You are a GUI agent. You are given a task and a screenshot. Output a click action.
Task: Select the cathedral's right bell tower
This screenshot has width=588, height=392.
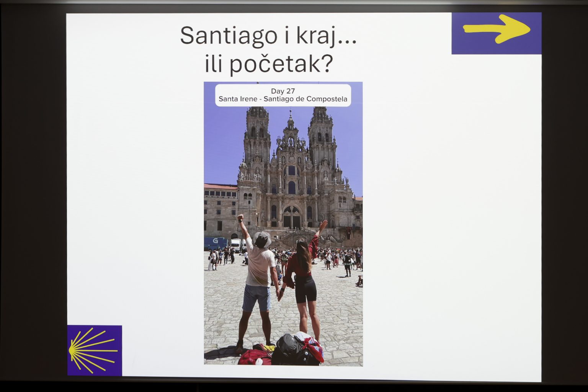point(322,138)
